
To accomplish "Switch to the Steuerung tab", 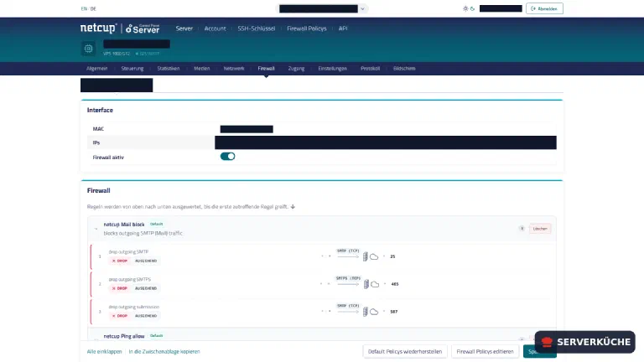I will (132, 69).
